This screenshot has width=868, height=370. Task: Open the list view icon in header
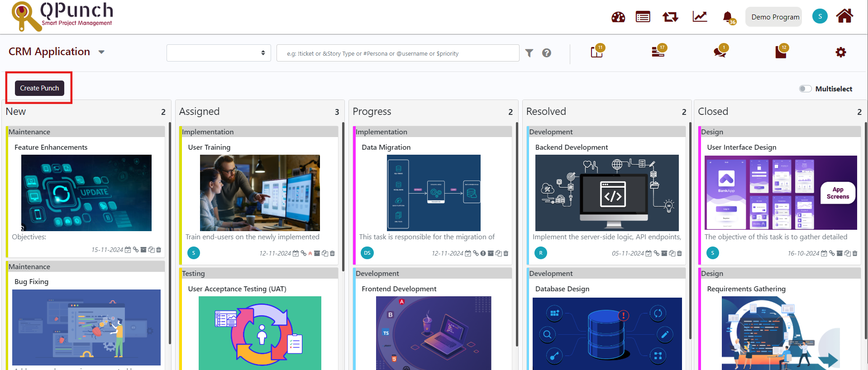tap(643, 17)
